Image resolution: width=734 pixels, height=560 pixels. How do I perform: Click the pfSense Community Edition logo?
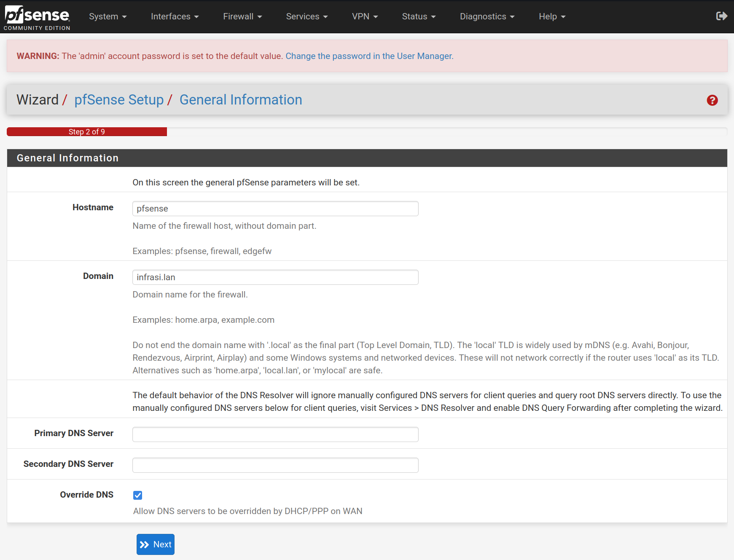point(37,18)
